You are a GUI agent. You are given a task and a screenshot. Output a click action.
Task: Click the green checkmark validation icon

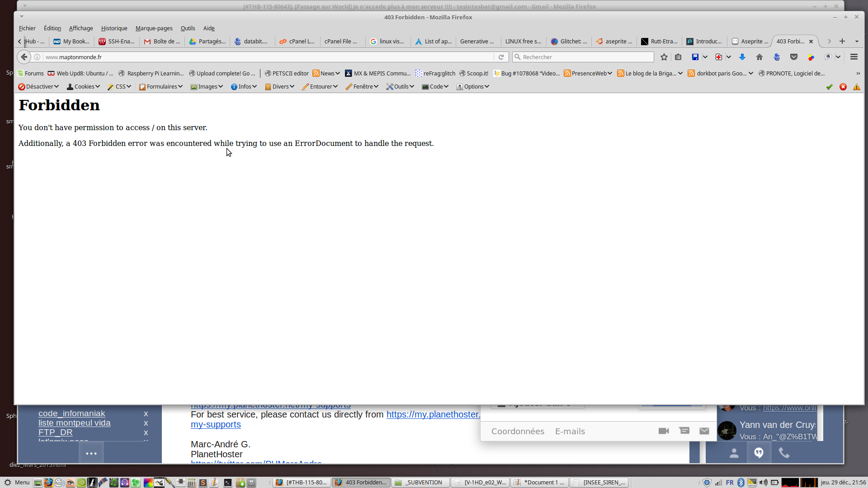[x=830, y=87]
